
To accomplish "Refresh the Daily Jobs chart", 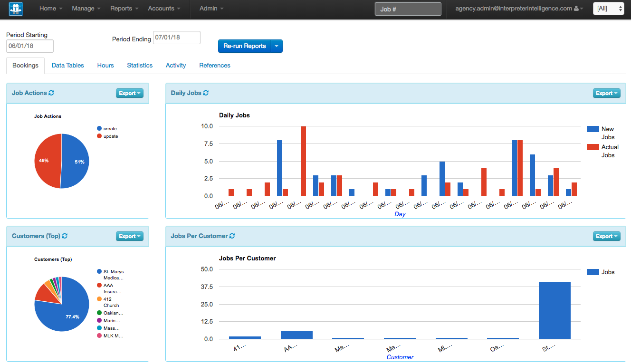I will click(x=206, y=93).
